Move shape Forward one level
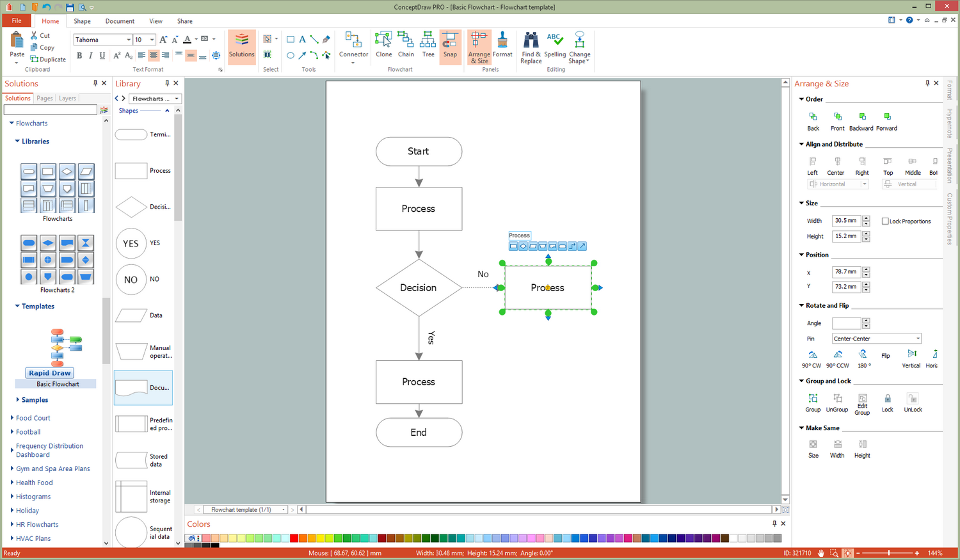 [886, 121]
